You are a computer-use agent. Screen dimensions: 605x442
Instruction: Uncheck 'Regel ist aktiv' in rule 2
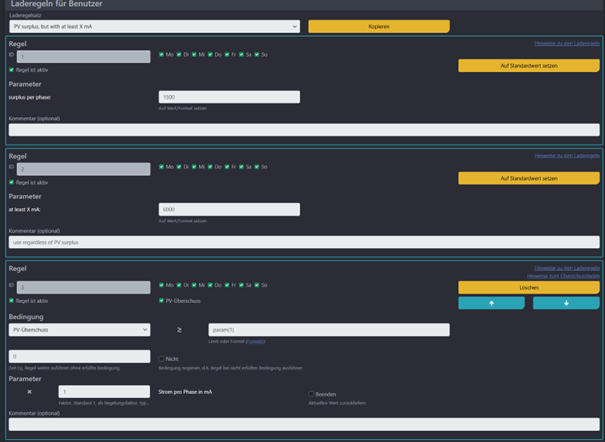point(12,182)
